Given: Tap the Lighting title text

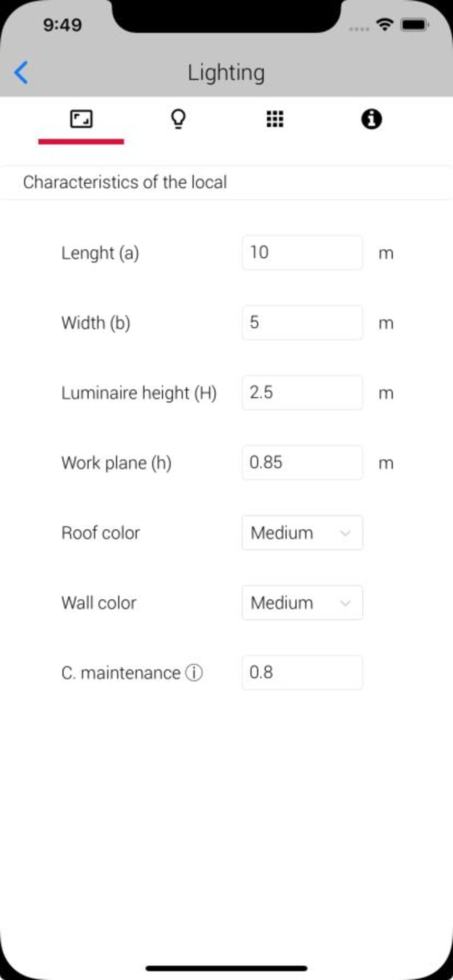Looking at the screenshot, I should [226, 73].
